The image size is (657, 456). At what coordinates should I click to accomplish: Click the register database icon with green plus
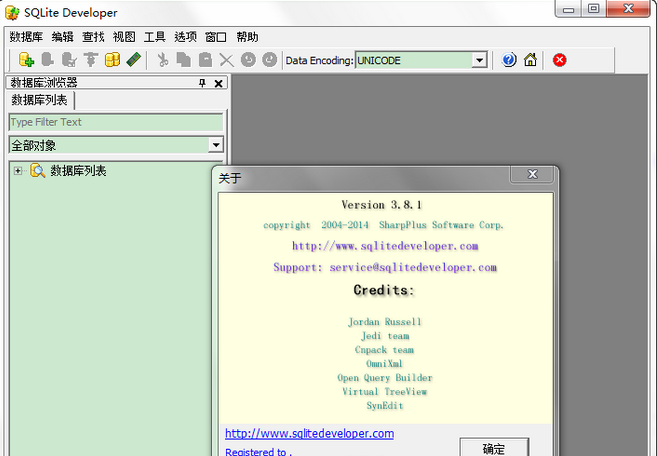point(26,60)
